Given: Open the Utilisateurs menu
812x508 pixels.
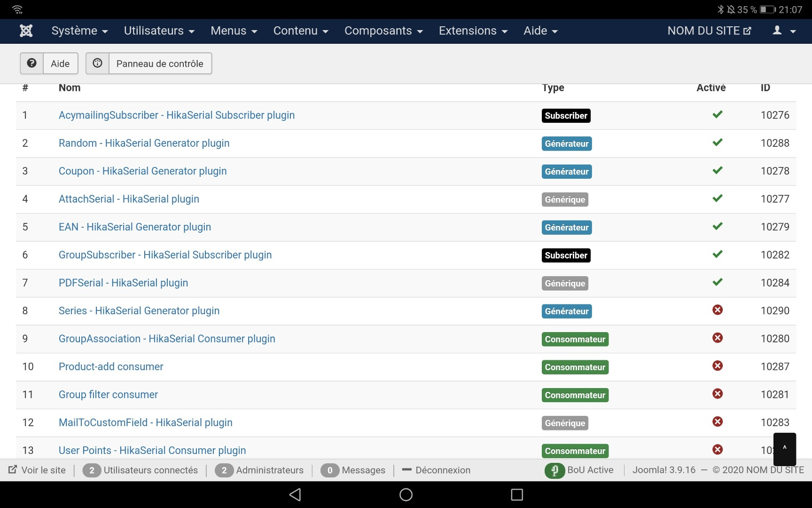Looking at the screenshot, I should pos(159,31).
